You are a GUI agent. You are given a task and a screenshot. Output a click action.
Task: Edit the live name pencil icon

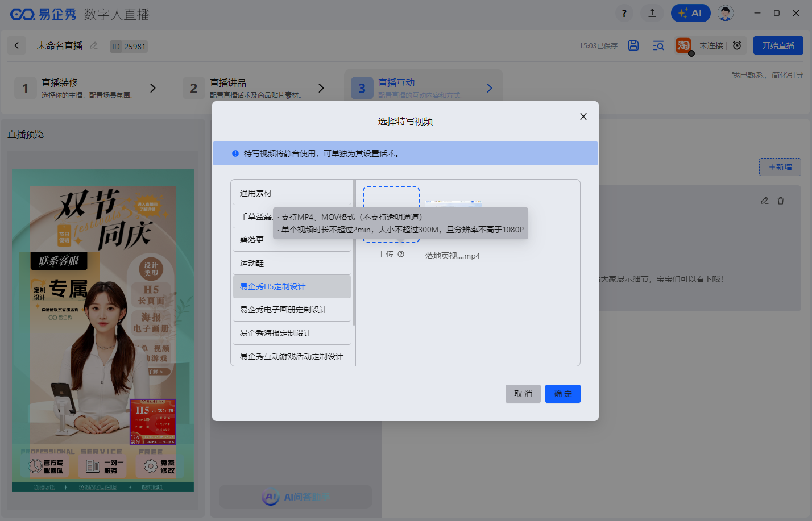click(x=94, y=45)
